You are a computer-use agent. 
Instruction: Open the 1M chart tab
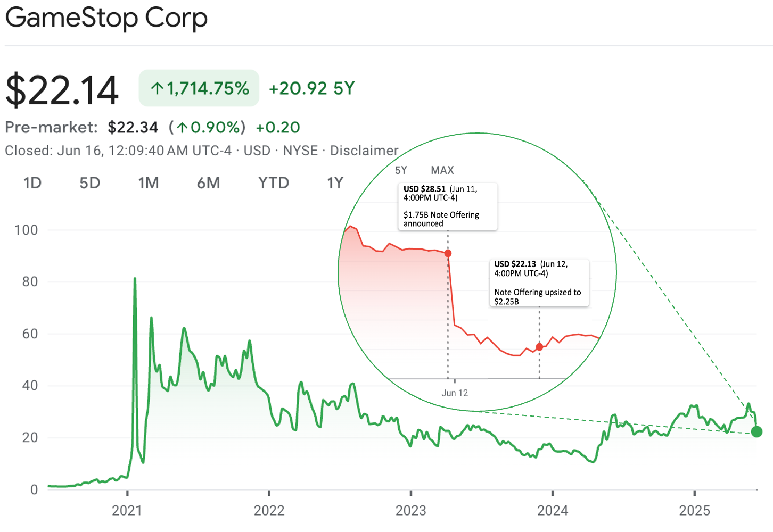(x=148, y=182)
